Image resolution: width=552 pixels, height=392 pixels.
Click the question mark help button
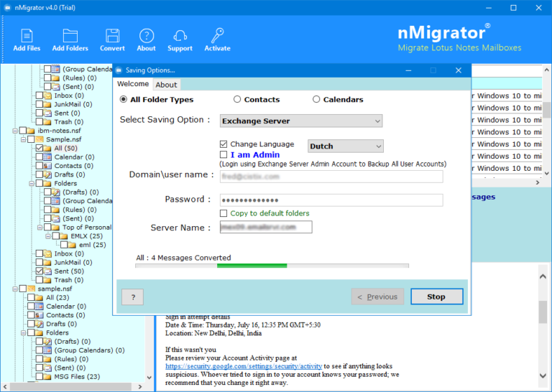tap(132, 297)
